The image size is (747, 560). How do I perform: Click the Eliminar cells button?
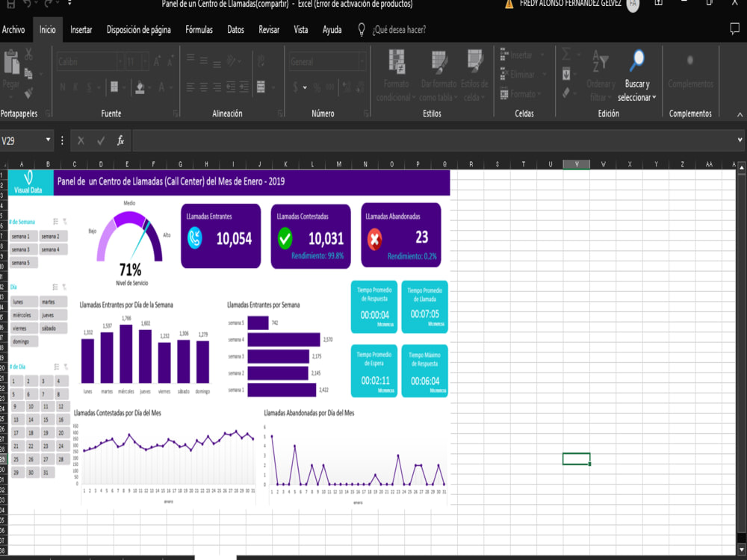523,74
